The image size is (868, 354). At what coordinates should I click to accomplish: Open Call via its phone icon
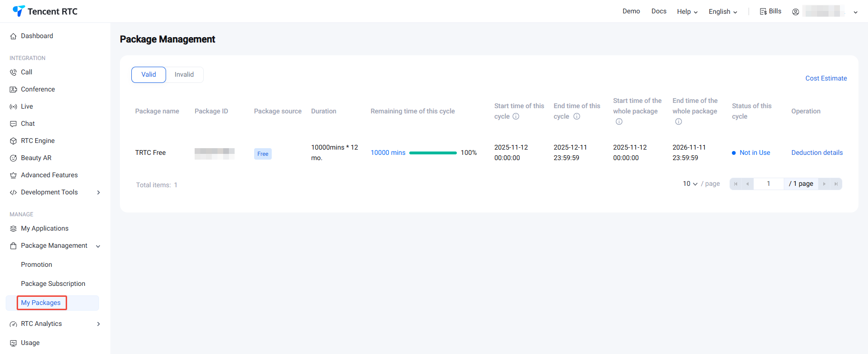(x=13, y=72)
